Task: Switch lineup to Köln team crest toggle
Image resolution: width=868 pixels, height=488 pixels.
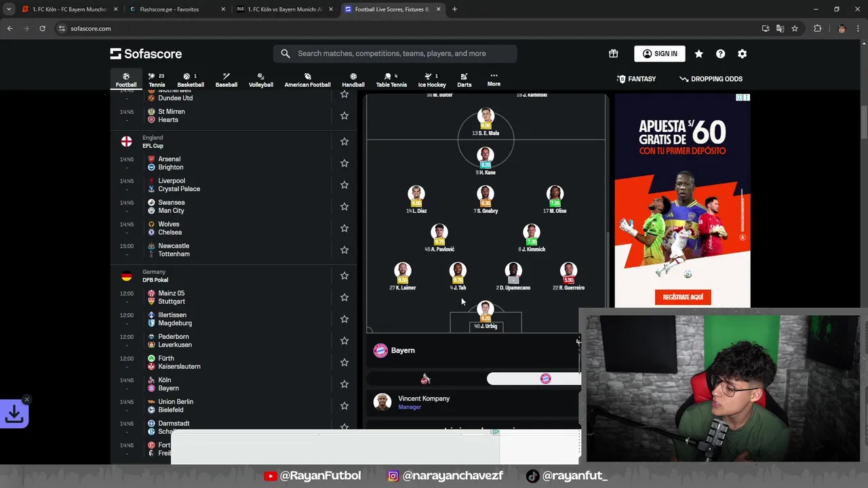Action: coord(425,379)
